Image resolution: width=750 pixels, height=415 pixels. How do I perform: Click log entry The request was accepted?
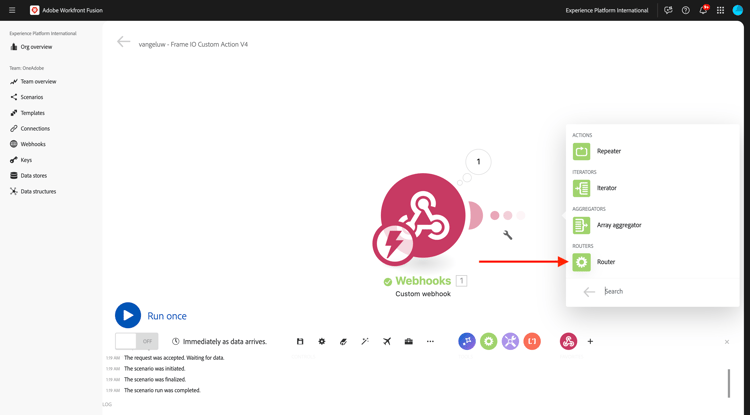pos(174,358)
